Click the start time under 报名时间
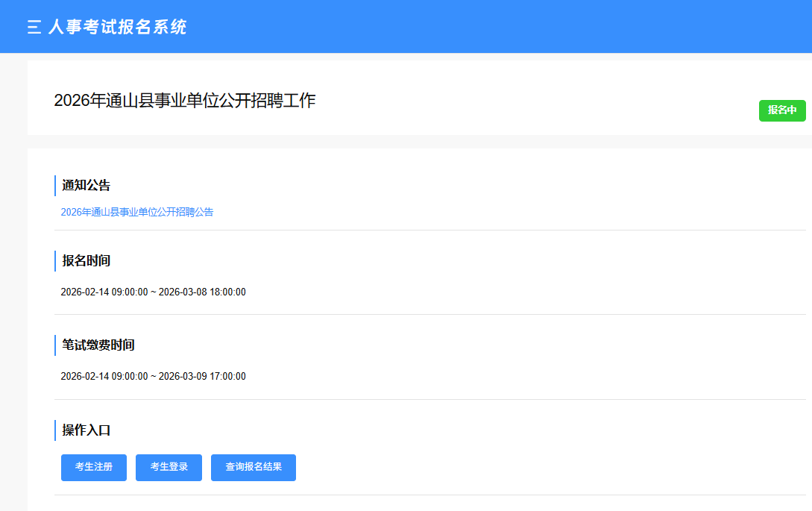 click(104, 292)
